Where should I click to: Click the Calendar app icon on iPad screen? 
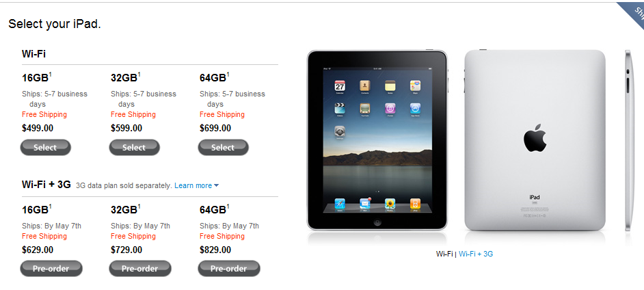(x=340, y=86)
